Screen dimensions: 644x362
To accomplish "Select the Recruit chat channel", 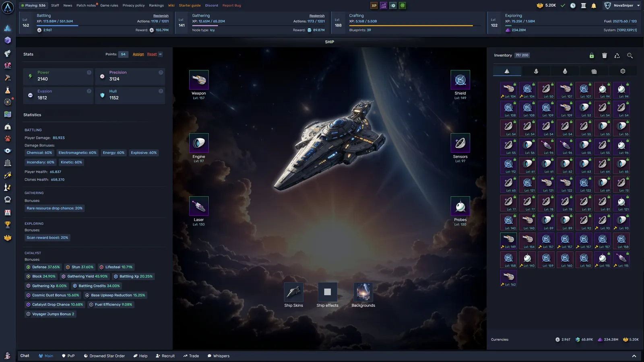I will (165, 356).
